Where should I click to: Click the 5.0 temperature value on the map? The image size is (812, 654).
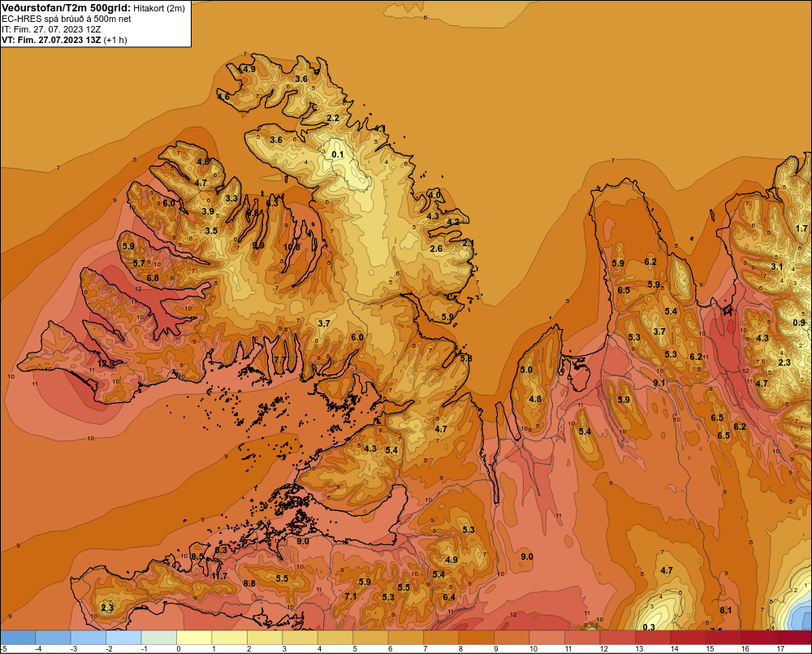tap(526, 370)
